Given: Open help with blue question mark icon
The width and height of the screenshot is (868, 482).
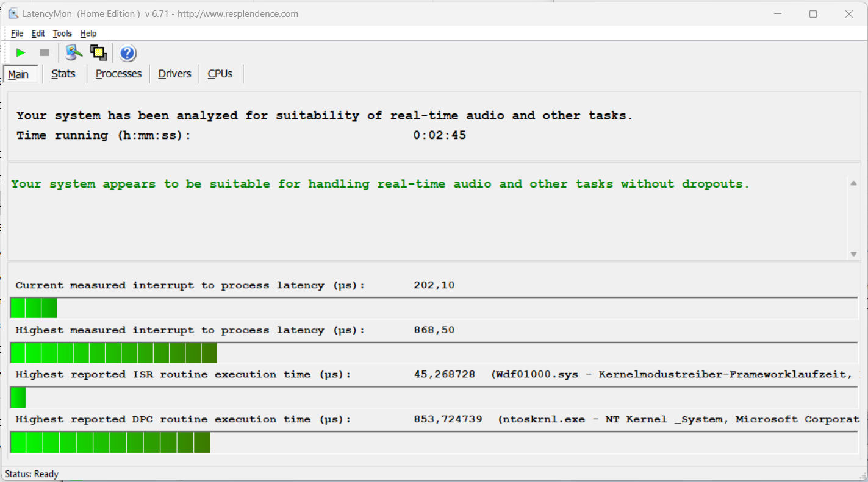Looking at the screenshot, I should pyautogui.click(x=127, y=54).
